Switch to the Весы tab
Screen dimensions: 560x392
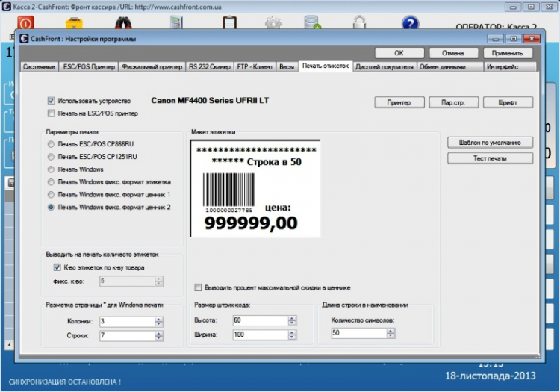click(x=287, y=66)
